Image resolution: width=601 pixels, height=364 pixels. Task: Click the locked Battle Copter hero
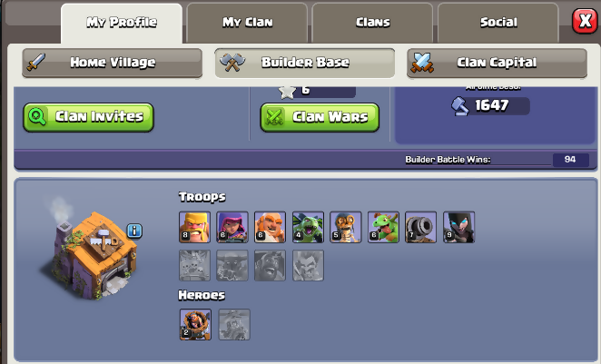[234, 325]
